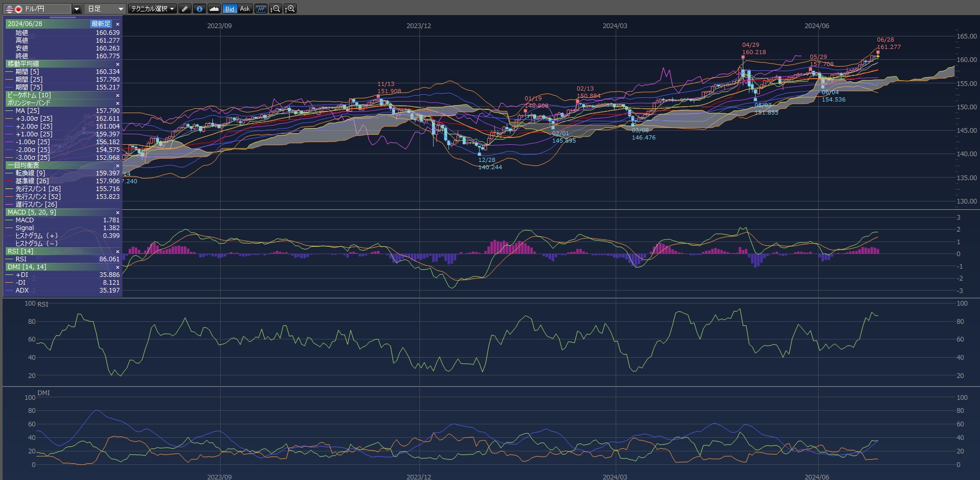980x480 pixels.
Task: Switch to Ask price display
Action: click(245, 9)
